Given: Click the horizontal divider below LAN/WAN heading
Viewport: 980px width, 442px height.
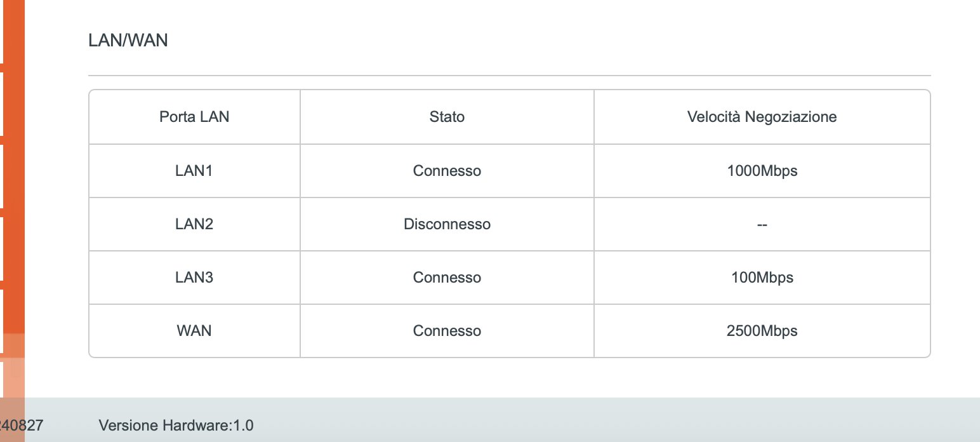Looking at the screenshot, I should point(509,76).
